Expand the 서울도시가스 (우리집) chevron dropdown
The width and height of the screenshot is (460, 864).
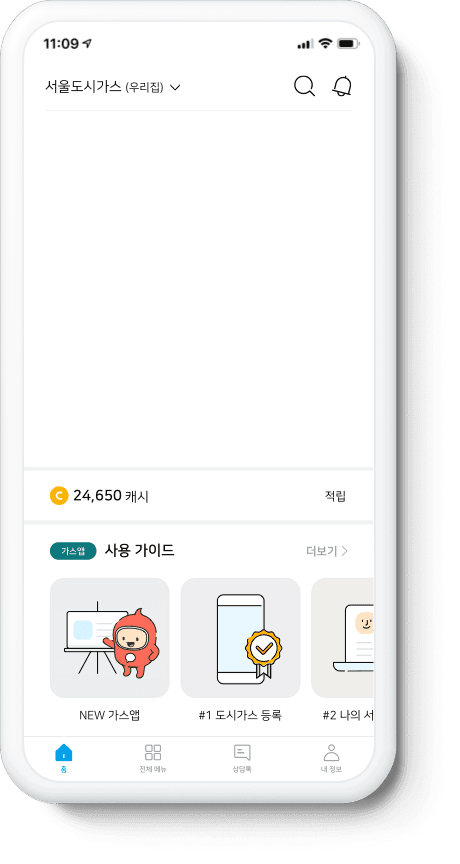click(x=175, y=87)
